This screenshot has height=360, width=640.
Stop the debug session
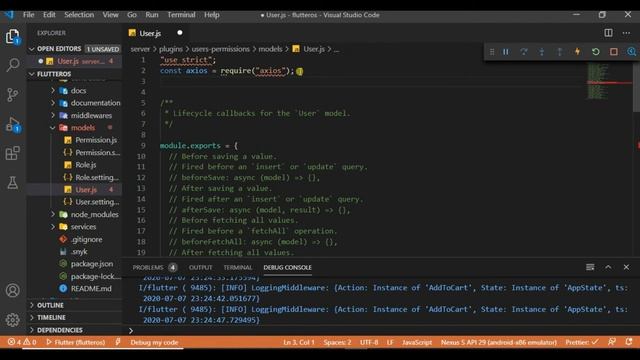(613, 52)
